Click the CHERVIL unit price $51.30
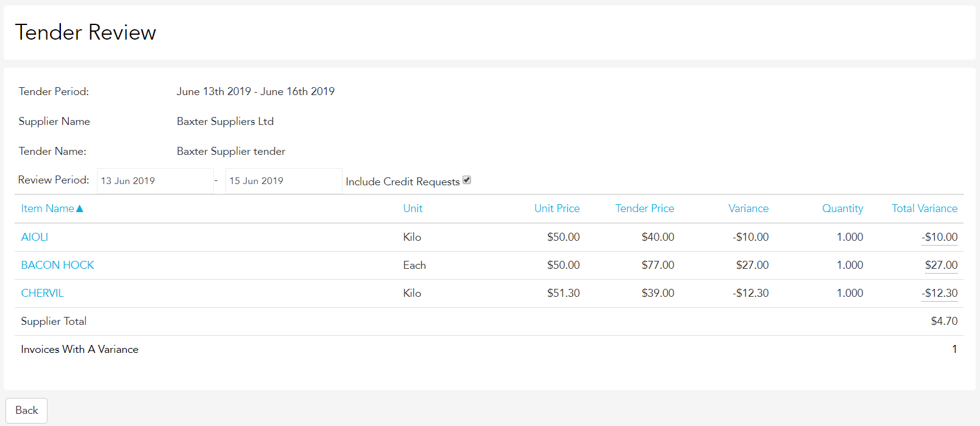980x426 pixels. click(x=563, y=293)
